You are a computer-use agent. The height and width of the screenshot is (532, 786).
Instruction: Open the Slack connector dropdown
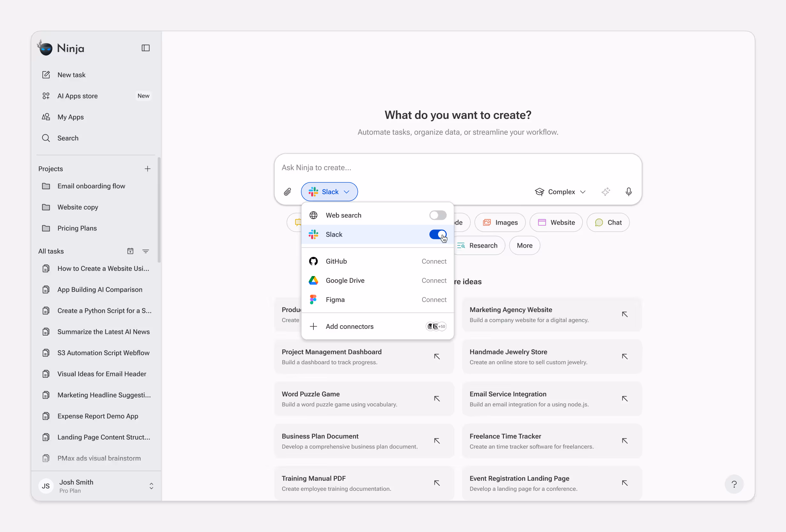[x=329, y=192]
